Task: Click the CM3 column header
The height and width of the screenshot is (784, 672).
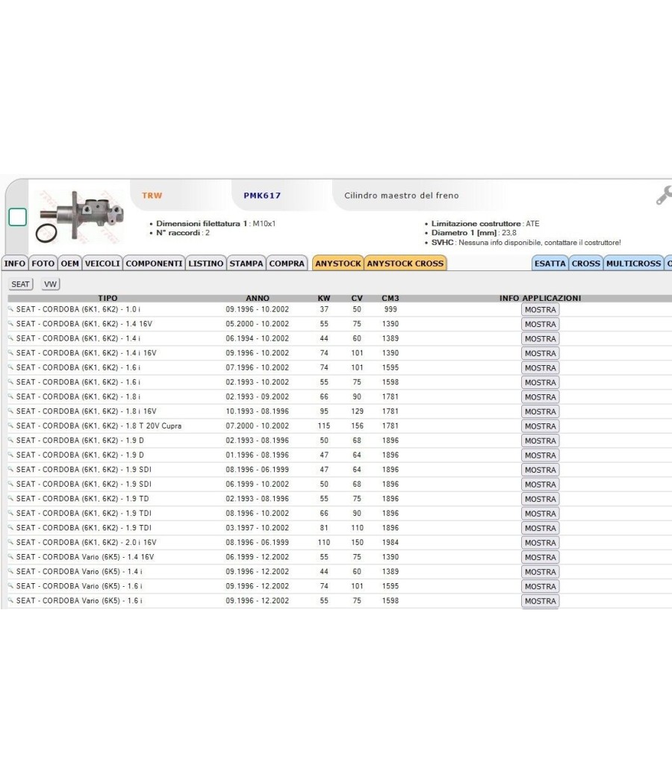Action: [x=391, y=298]
